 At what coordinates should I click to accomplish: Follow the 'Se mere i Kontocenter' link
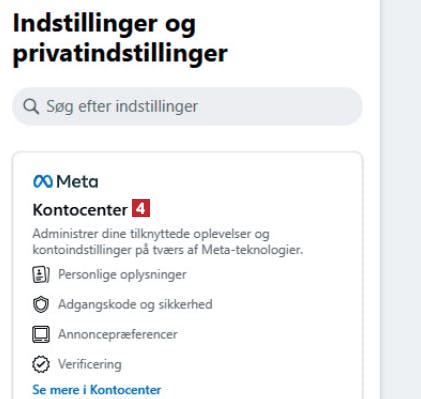click(97, 390)
